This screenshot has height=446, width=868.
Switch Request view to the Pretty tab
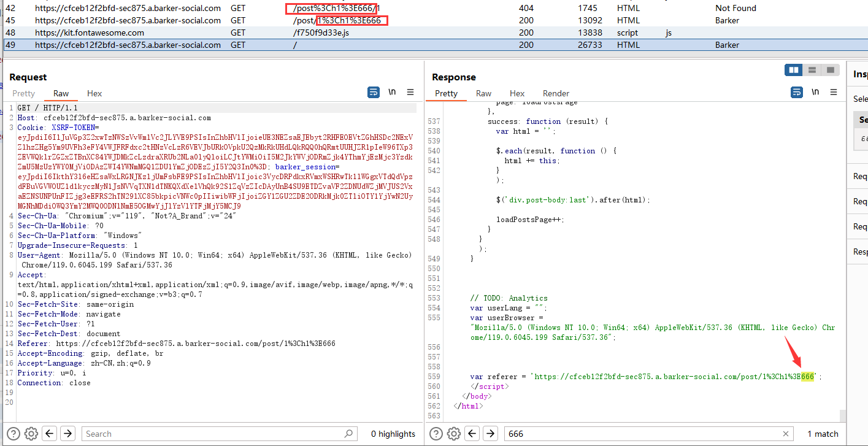tap(24, 93)
